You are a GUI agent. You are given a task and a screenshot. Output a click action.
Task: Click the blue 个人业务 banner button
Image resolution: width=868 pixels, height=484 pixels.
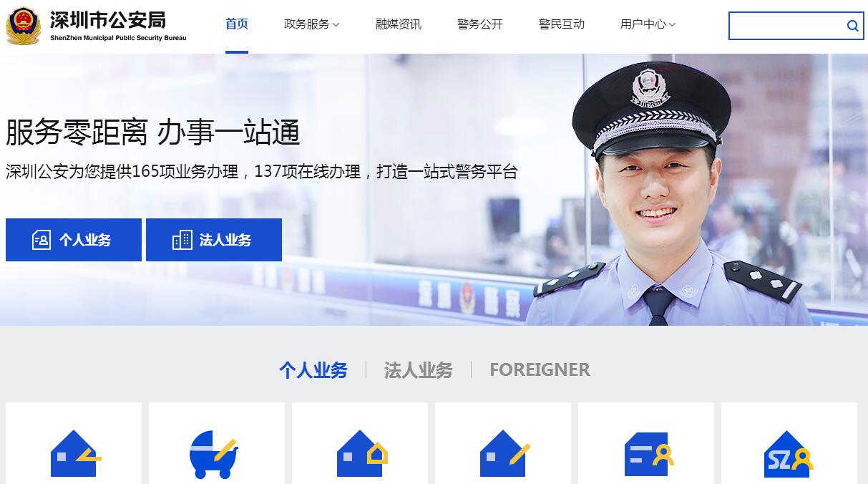74,240
